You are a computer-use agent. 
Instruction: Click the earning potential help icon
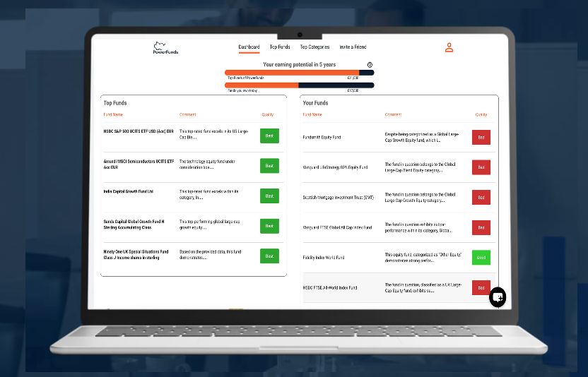point(370,65)
